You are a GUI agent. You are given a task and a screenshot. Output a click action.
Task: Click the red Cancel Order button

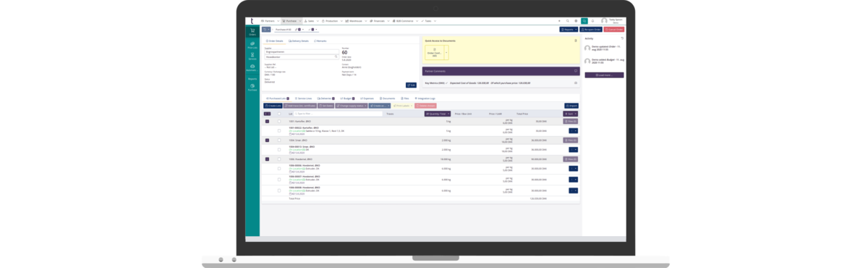[613, 30]
